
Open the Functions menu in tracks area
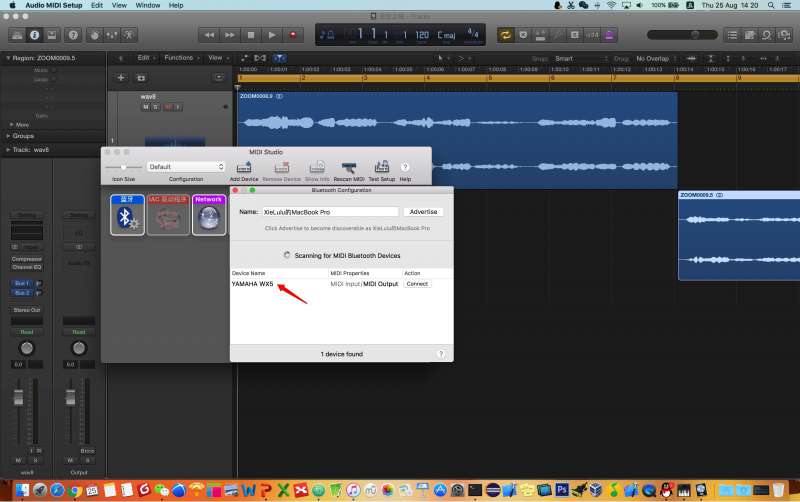pos(182,58)
